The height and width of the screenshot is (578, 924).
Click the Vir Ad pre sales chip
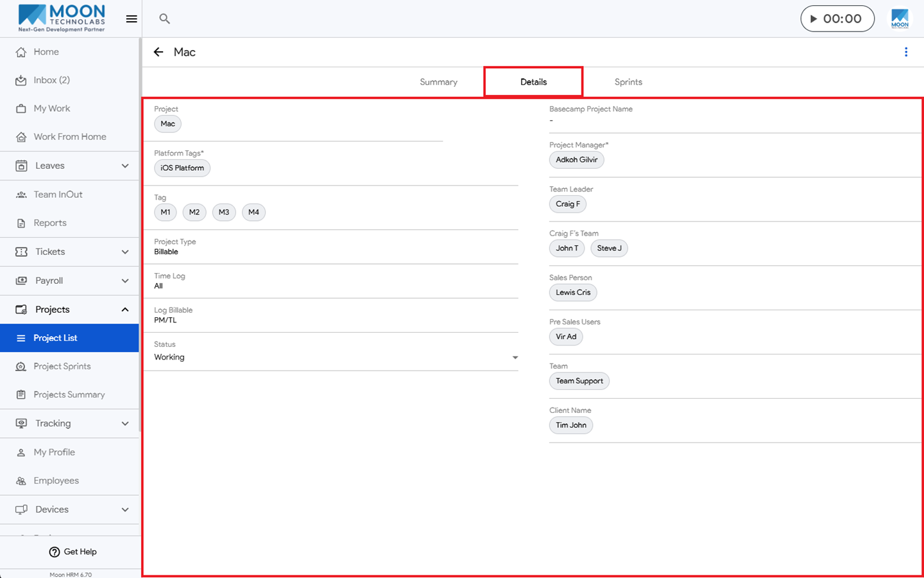566,337
